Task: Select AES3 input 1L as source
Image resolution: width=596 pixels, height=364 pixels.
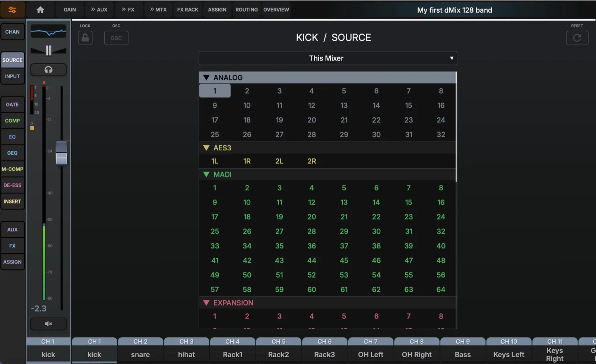Action: (x=215, y=161)
